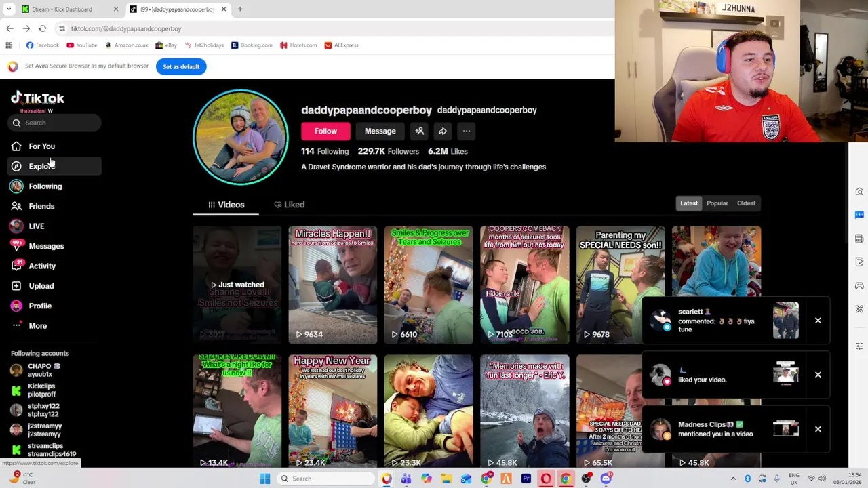The image size is (868, 488).
Task: Click the suggested accounts person icon
Action: [419, 131]
